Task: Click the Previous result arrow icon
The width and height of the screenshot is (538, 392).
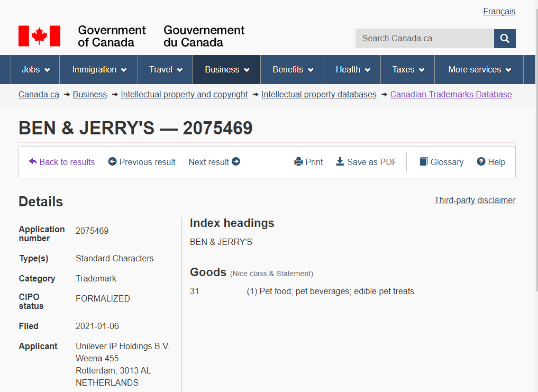Action: point(112,161)
